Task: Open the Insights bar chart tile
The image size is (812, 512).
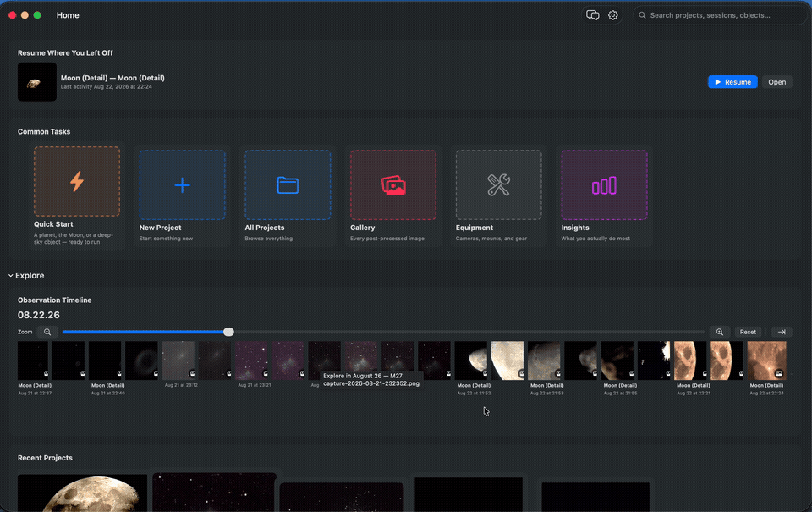Action: pyautogui.click(x=604, y=185)
